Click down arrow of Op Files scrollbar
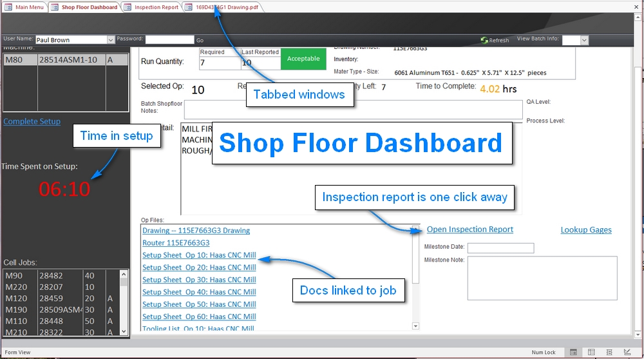Screen dimensions: 644x359 click(415, 326)
